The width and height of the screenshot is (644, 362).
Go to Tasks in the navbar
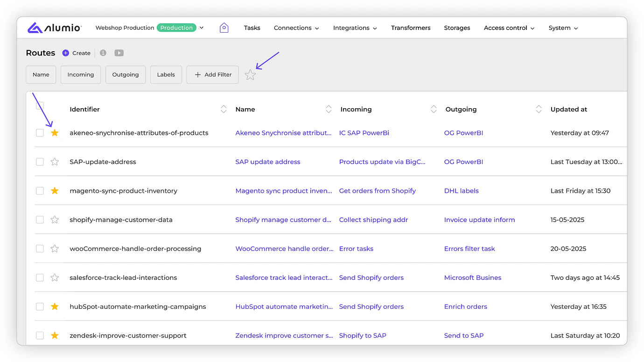(x=252, y=28)
